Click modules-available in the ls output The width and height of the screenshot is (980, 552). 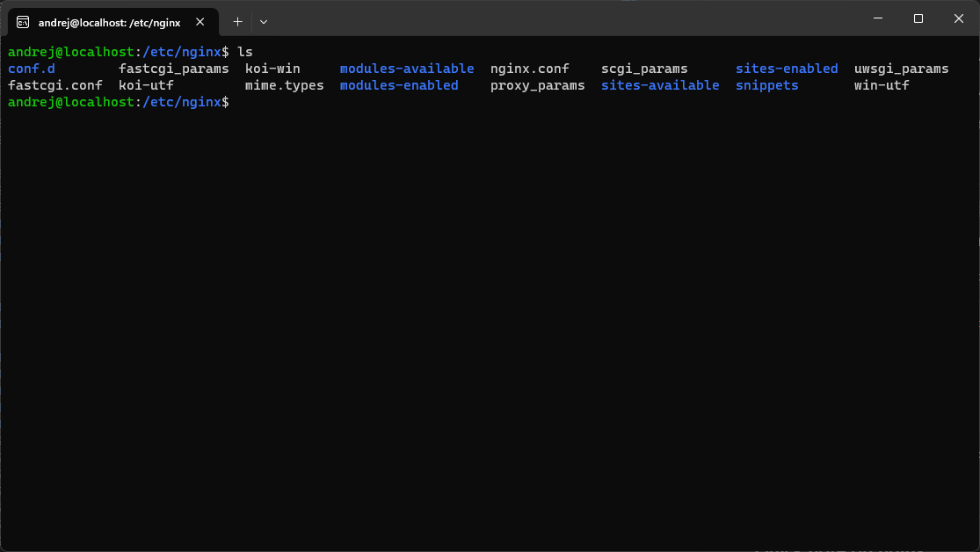pos(407,68)
